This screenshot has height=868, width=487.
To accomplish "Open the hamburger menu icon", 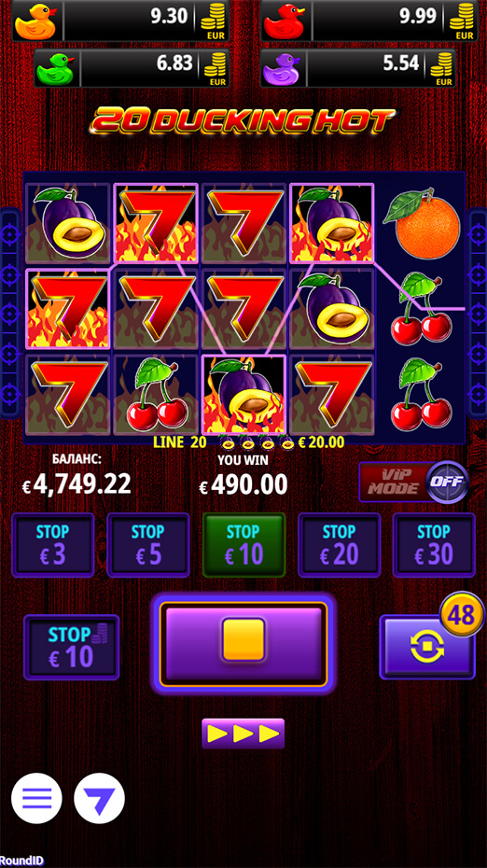I will (x=36, y=798).
